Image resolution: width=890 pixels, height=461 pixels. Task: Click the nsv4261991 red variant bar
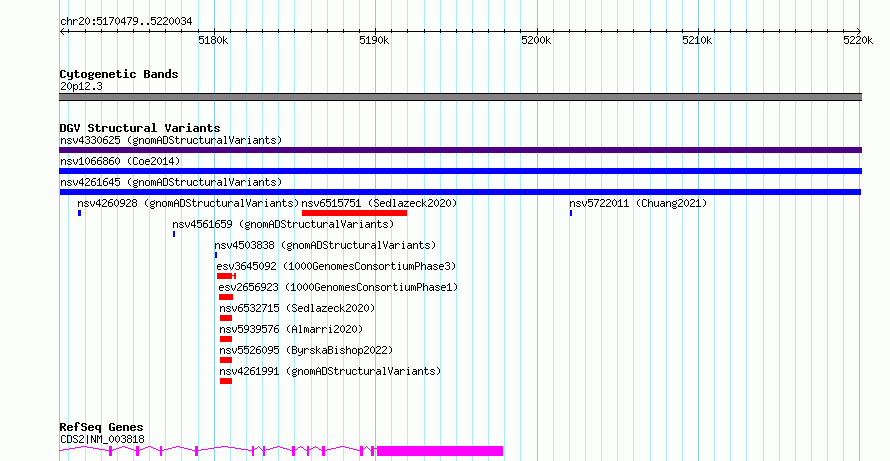click(226, 381)
